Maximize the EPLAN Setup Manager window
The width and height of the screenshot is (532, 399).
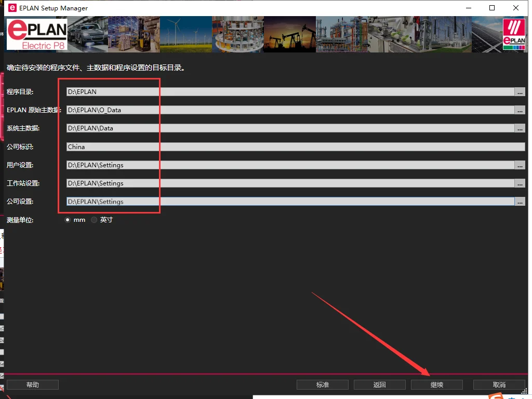[492, 8]
